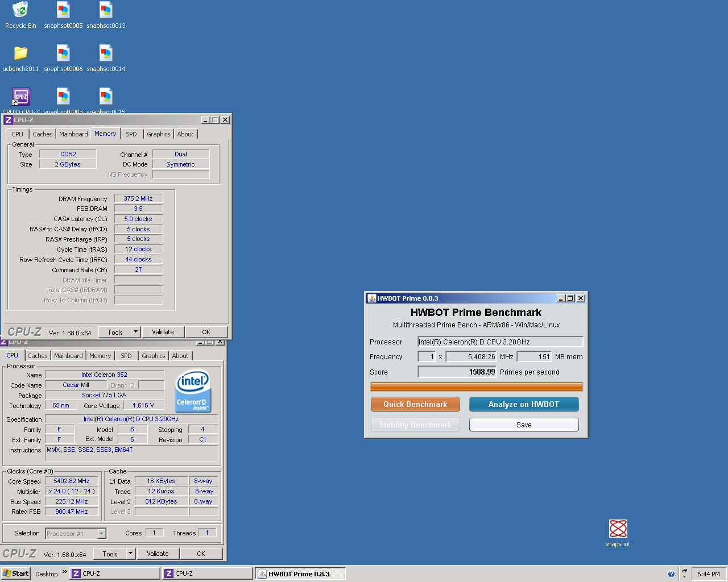Open the About tab in upper CPU-Z window
728x582 pixels.
pos(185,134)
